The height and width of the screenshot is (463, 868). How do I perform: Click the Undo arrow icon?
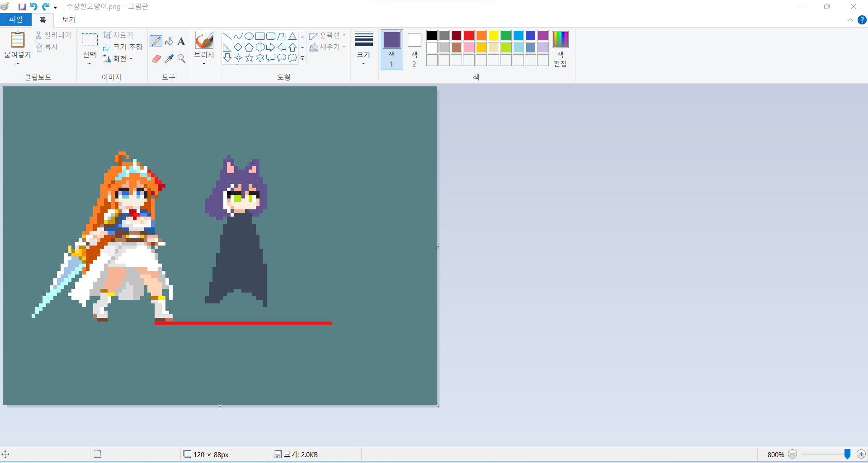(x=33, y=7)
